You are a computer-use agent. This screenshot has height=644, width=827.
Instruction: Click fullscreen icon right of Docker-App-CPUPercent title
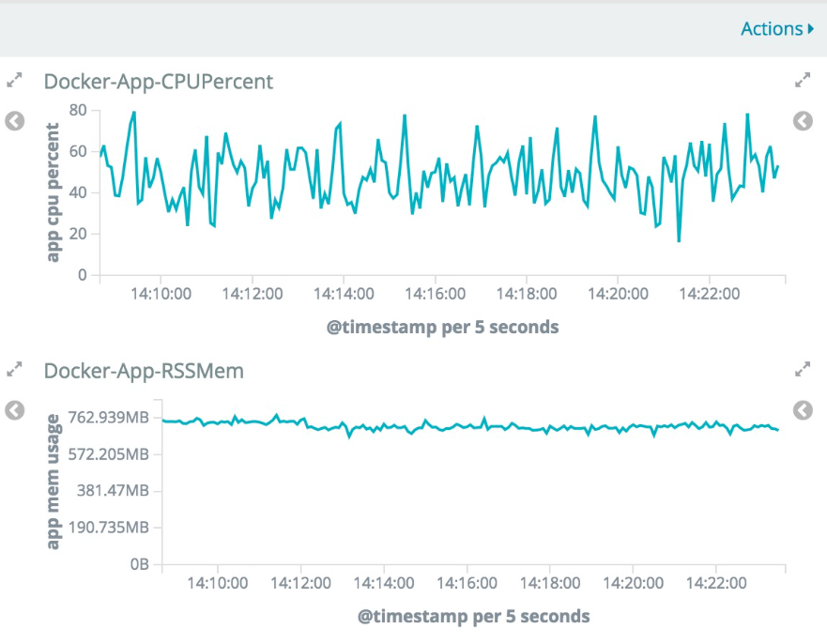click(x=803, y=81)
